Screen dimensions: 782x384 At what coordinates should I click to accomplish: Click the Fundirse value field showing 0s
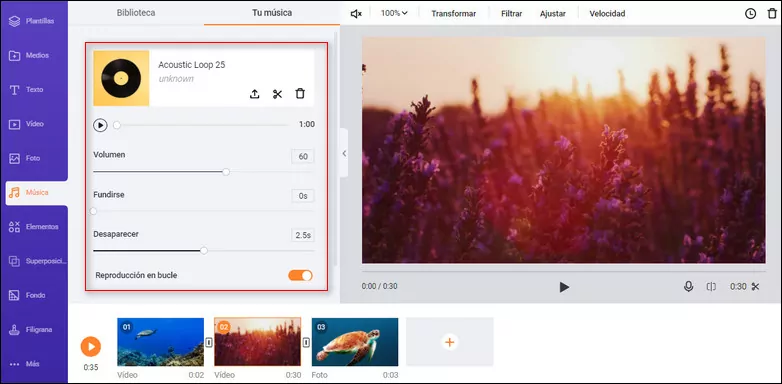click(303, 196)
